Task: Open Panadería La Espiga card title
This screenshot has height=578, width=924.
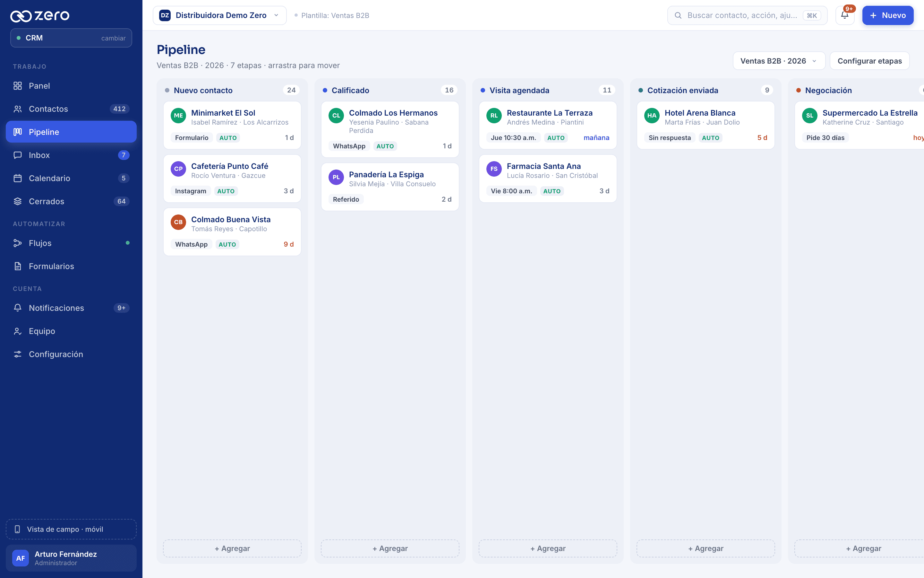Action: coord(386,174)
